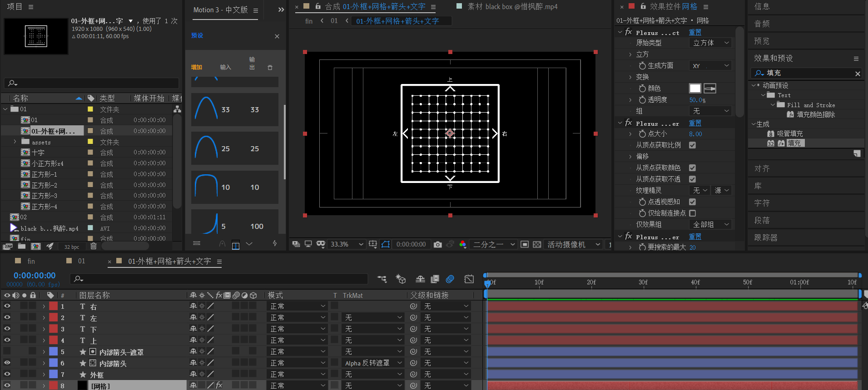
Task: Click the red label swatch of layer 1
Action: tap(53, 306)
